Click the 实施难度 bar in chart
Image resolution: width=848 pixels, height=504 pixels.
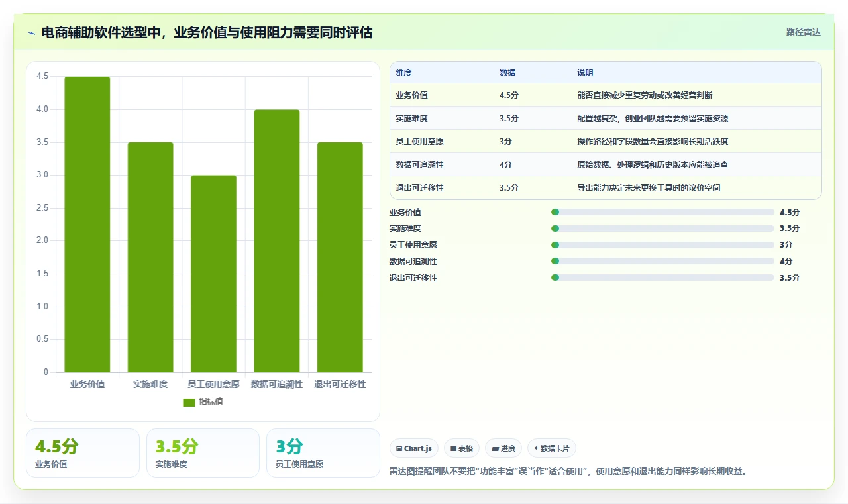tap(150, 257)
